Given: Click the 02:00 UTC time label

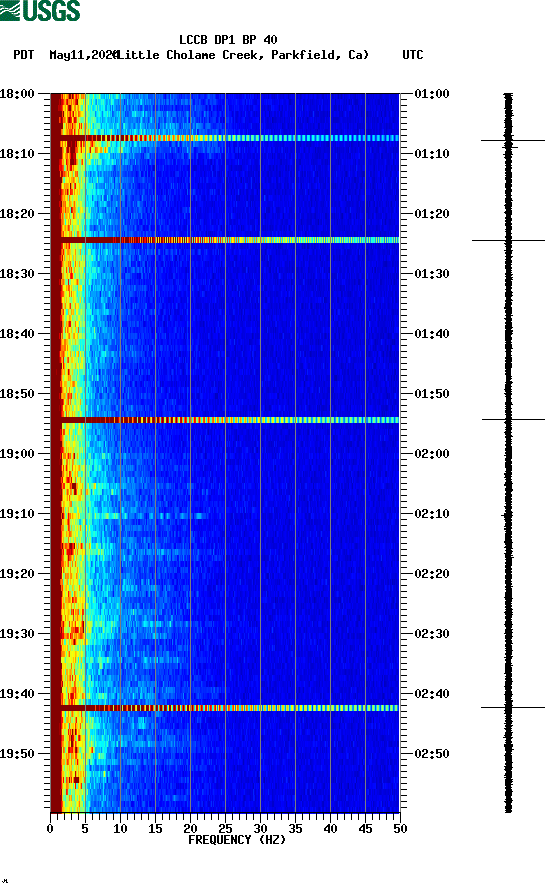Looking at the screenshot, I should pyautogui.click(x=432, y=454).
